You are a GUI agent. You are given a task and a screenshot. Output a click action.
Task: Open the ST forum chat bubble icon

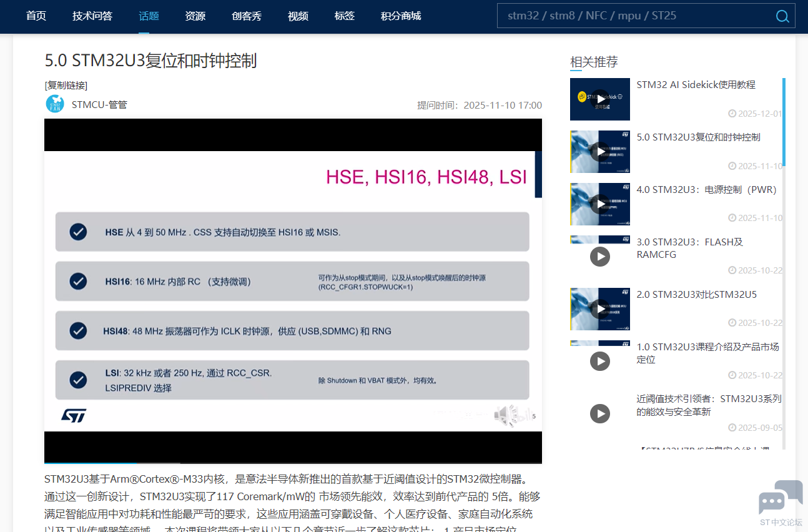click(781, 498)
